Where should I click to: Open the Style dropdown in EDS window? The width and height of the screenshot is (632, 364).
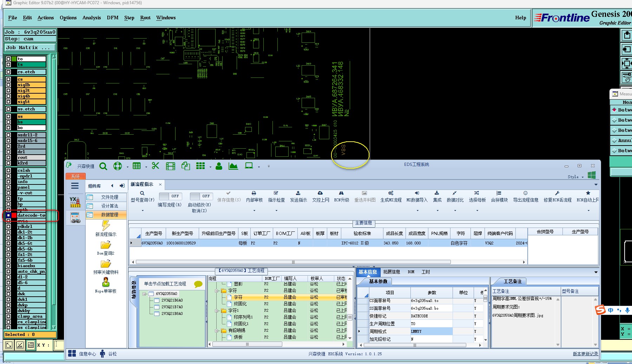(x=576, y=177)
